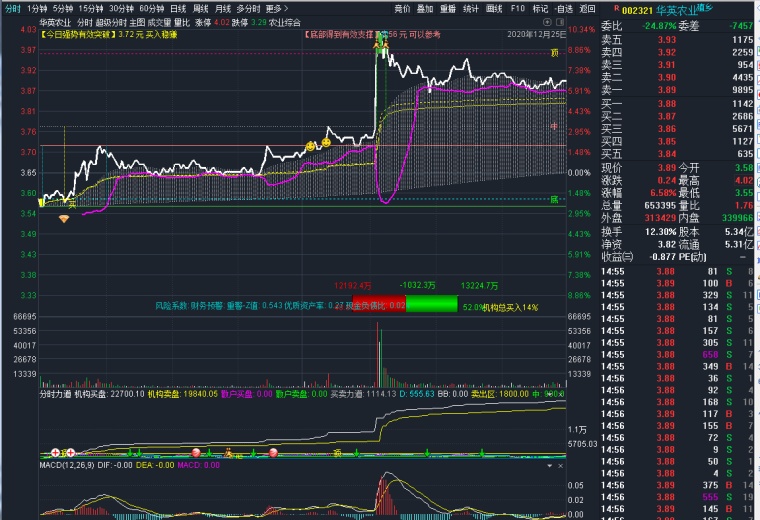Open the MACD panel dropdown arrow
Viewport: 760px width, 520px height.
click(x=547, y=466)
